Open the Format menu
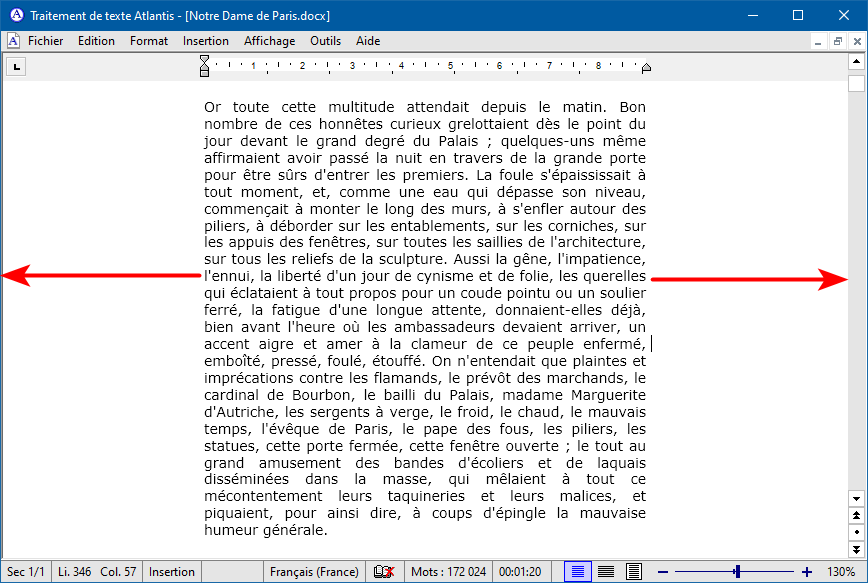868x583 pixels. [x=149, y=41]
